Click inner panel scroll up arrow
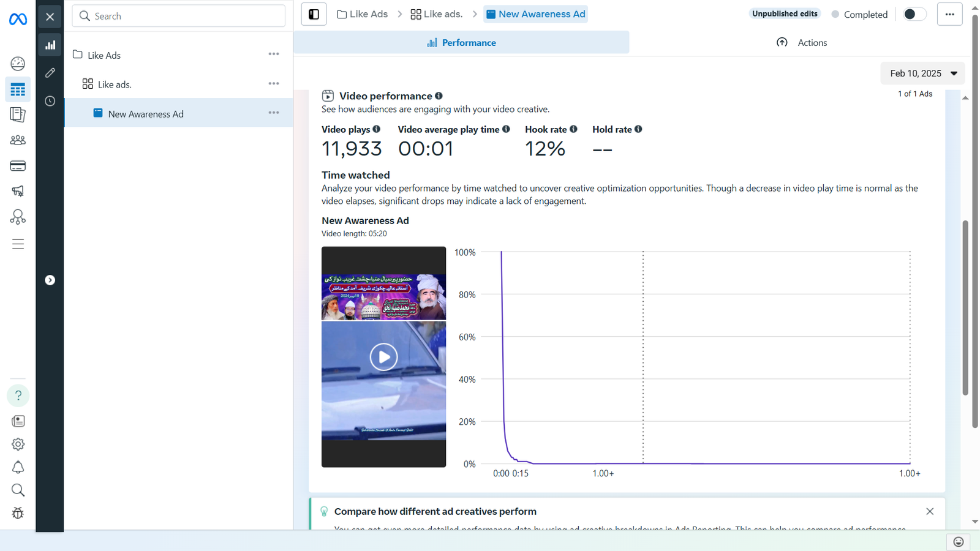Viewport: 980px width, 551px height. [965, 98]
